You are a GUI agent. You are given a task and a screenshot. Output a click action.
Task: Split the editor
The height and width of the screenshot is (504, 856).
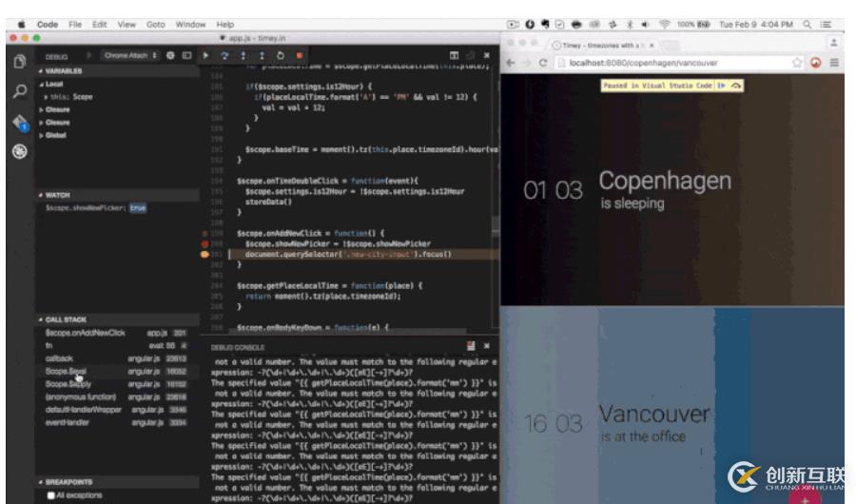tap(454, 55)
